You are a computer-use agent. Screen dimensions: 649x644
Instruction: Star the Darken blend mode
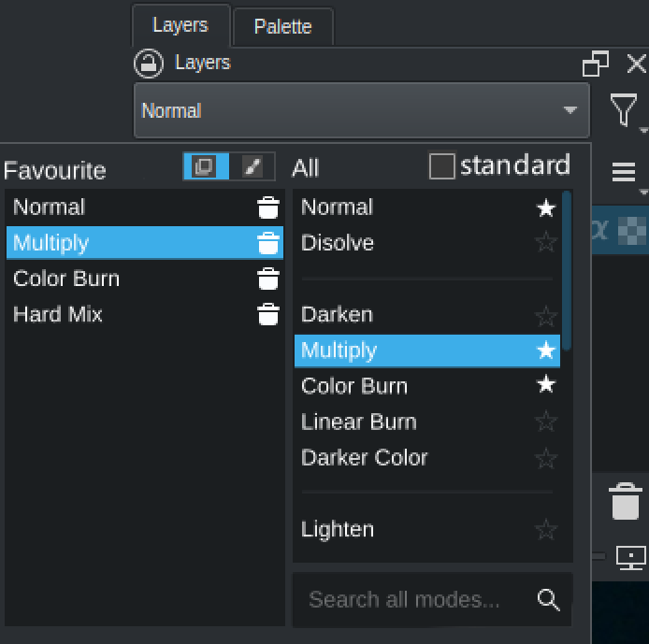546,315
